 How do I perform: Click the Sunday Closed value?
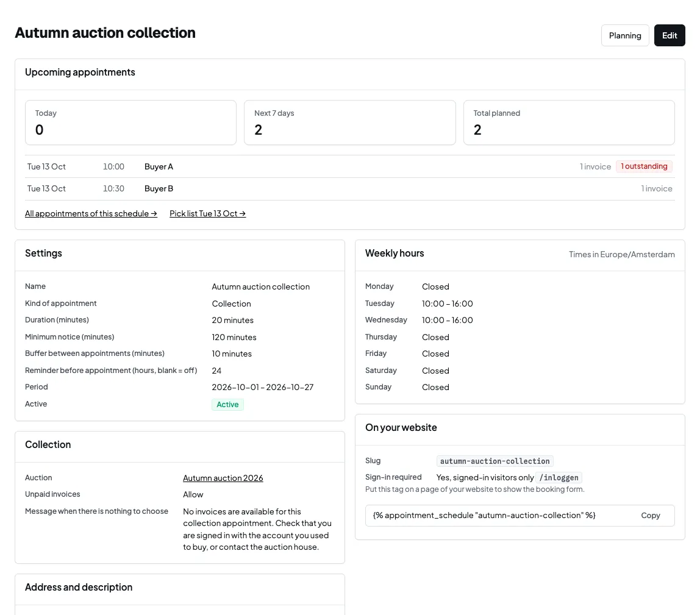point(435,387)
